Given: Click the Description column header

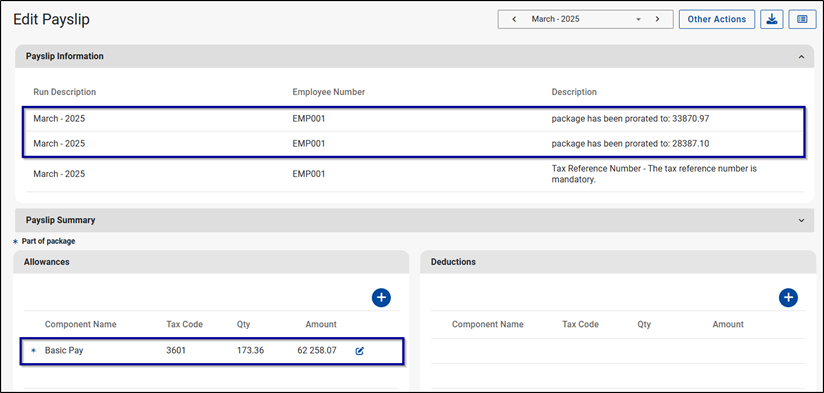Looking at the screenshot, I should tap(574, 92).
